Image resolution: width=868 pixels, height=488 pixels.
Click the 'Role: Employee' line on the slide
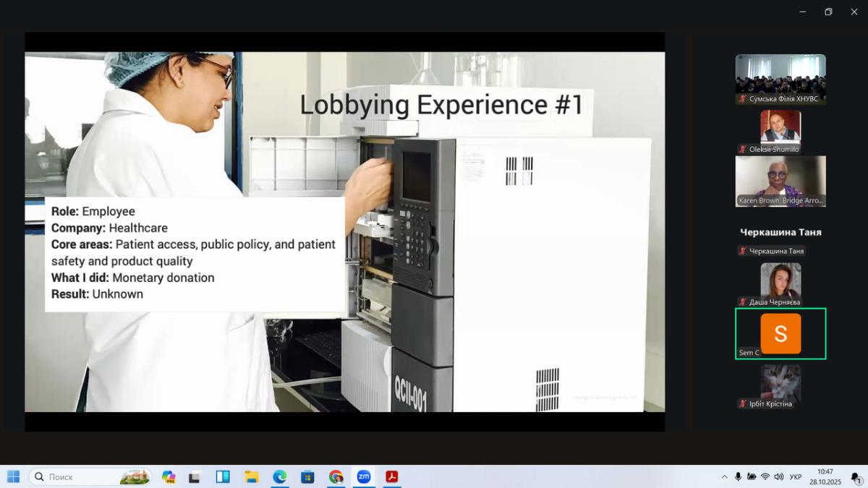(93, 211)
